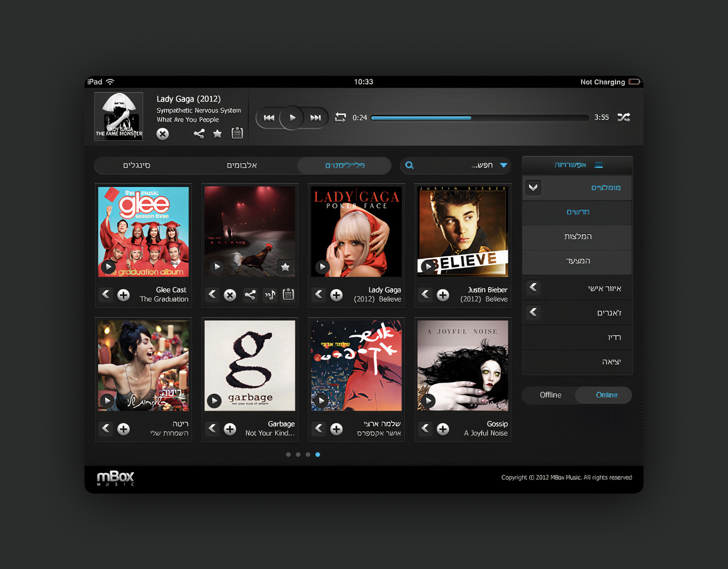Toggle shuffle mode next to 3:55

click(x=624, y=117)
